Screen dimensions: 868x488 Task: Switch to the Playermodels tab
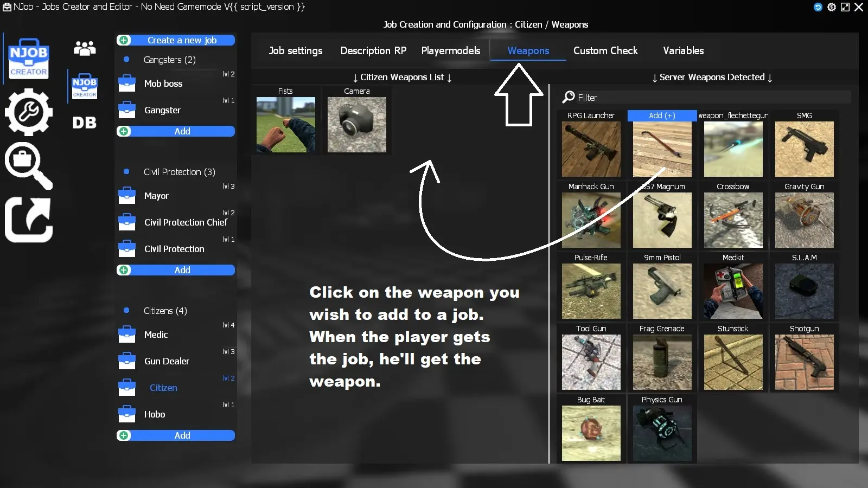point(450,50)
